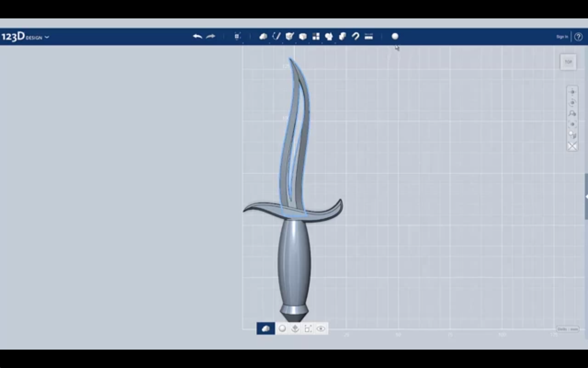Screen dimensions: 588x368
Task: Click the Sign In link
Action: tap(562, 37)
